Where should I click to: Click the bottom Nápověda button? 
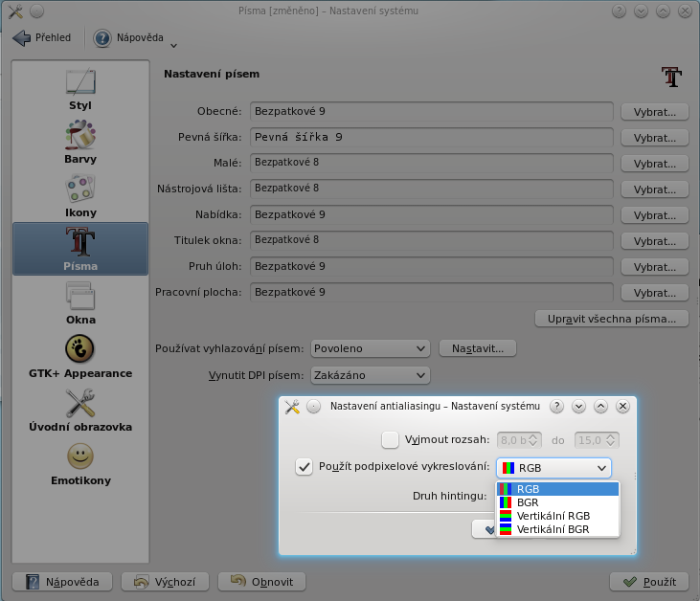point(62,582)
